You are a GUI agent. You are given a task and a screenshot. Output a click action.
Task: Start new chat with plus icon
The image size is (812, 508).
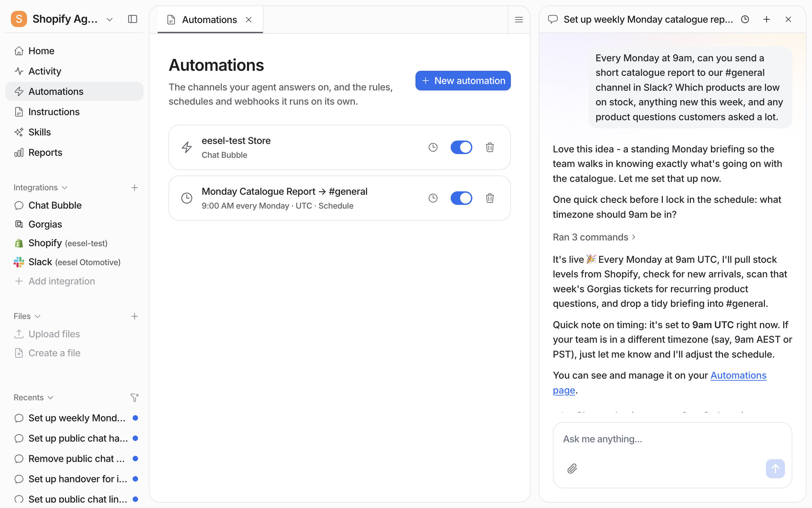[x=767, y=19]
